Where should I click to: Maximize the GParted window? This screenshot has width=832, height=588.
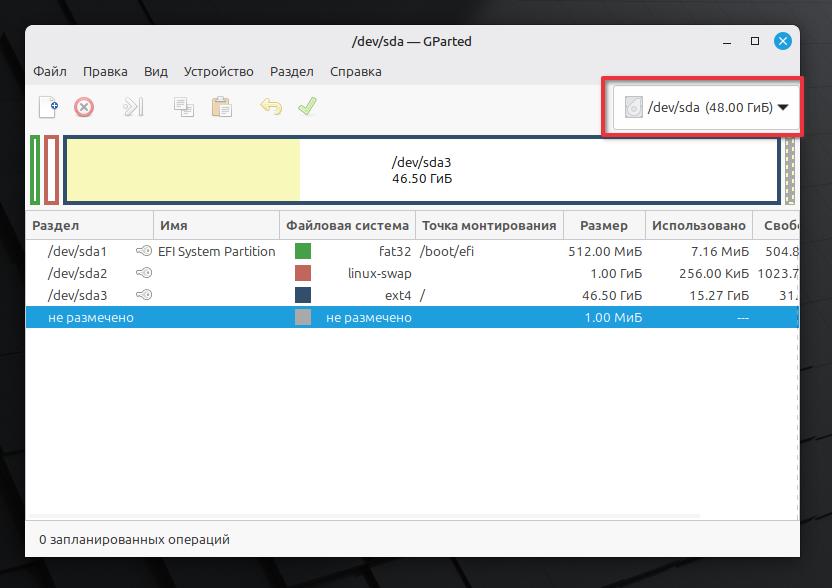[x=755, y=41]
